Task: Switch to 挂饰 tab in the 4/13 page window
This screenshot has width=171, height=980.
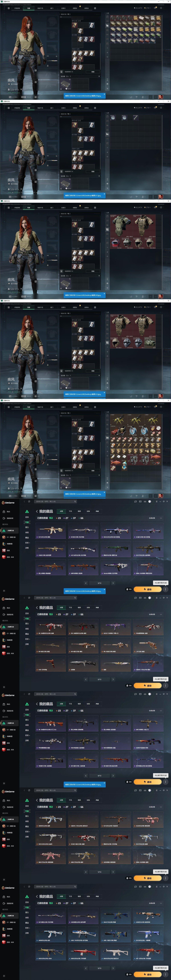Action: pyautogui.click(x=88, y=704)
